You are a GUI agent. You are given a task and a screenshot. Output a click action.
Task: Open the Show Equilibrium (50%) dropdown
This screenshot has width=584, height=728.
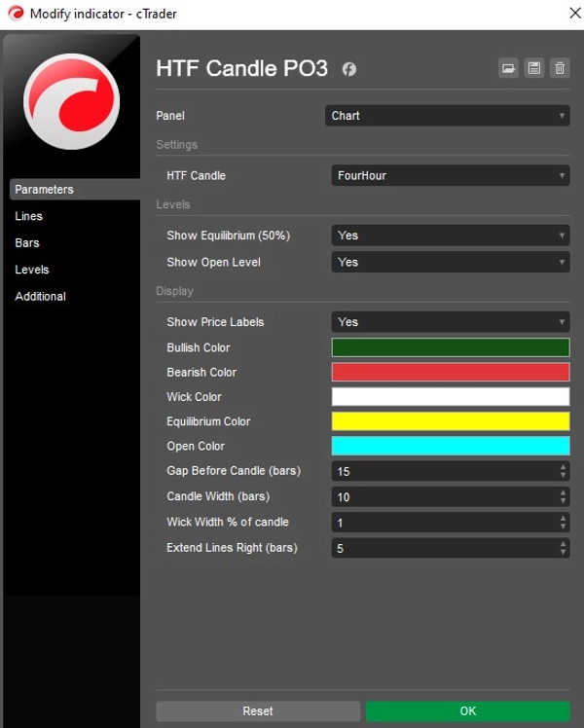tap(451, 236)
